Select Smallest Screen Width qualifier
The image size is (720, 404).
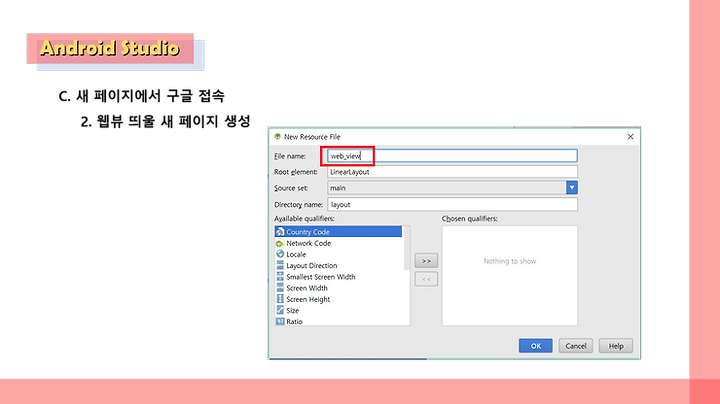[x=338, y=277]
